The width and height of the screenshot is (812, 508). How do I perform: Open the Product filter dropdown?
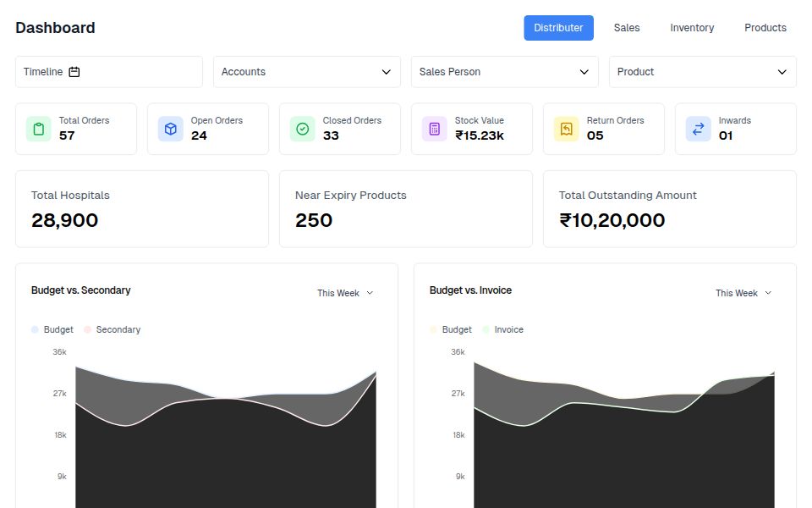[x=702, y=72]
